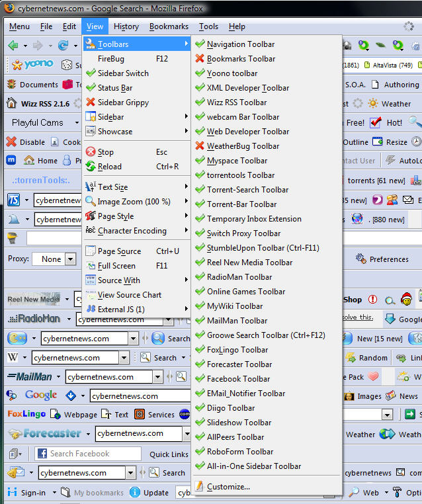Viewport: 422px width, 504px height.
Task: Click the Resize icon in developer toolbar
Action: point(378,142)
